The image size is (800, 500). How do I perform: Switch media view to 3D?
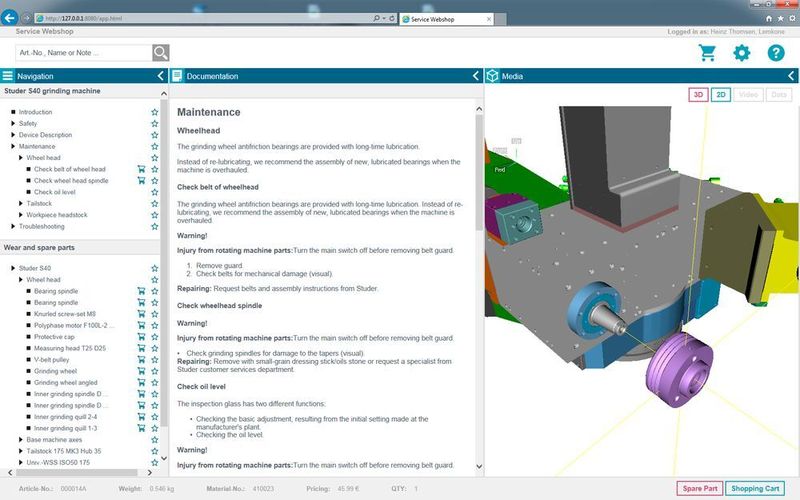coord(699,95)
